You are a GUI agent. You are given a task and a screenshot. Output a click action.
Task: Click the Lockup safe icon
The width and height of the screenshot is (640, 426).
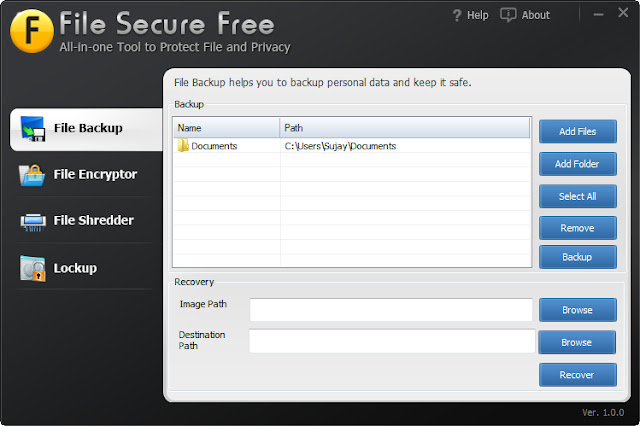click(x=33, y=268)
